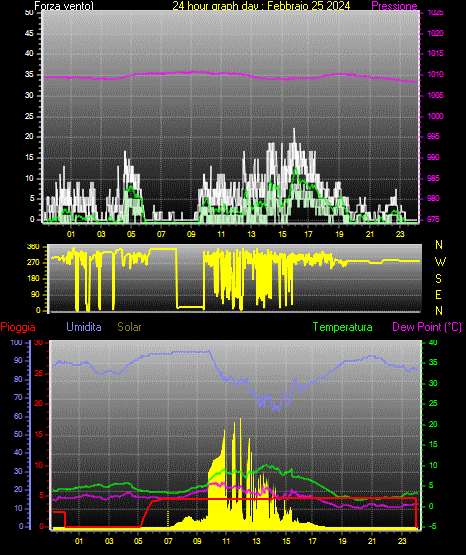Click hour 09 on bottom graph axis

pyautogui.click(x=197, y=541)
